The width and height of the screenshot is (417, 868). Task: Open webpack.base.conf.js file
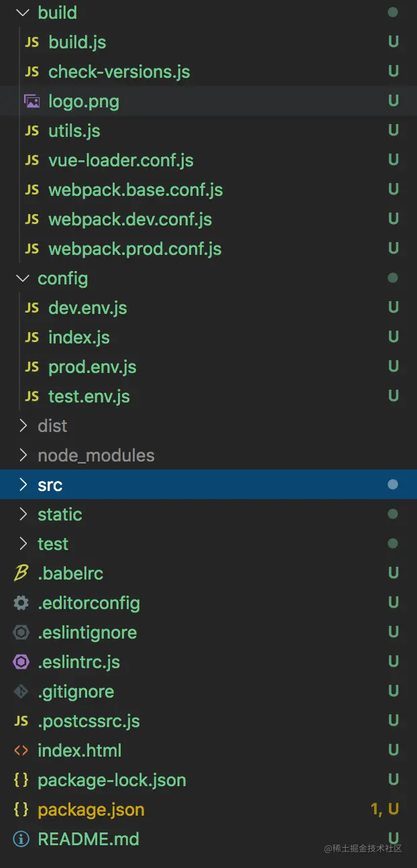point(135,190)
